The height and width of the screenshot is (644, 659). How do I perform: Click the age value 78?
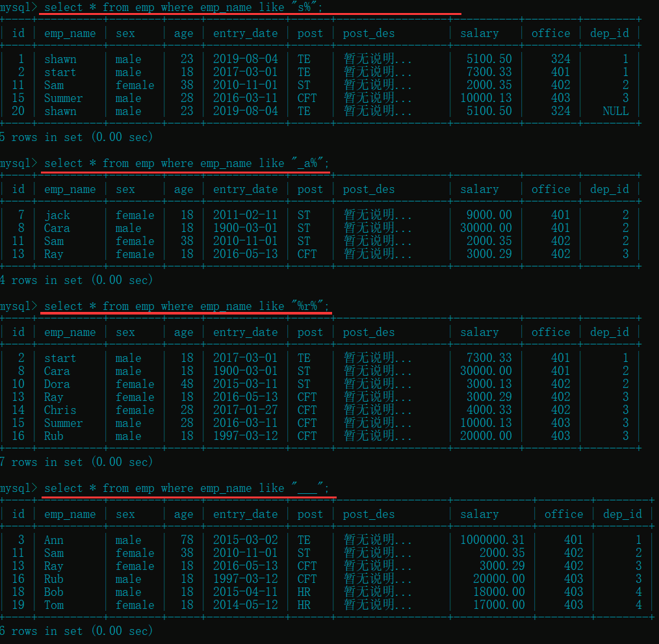pyautogui.click(x=187, y=540)
